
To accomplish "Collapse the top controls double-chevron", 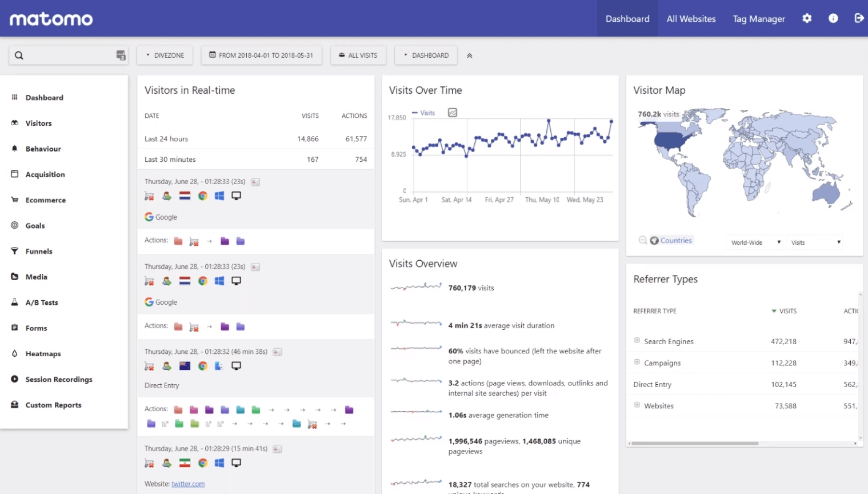I will 470,55.
